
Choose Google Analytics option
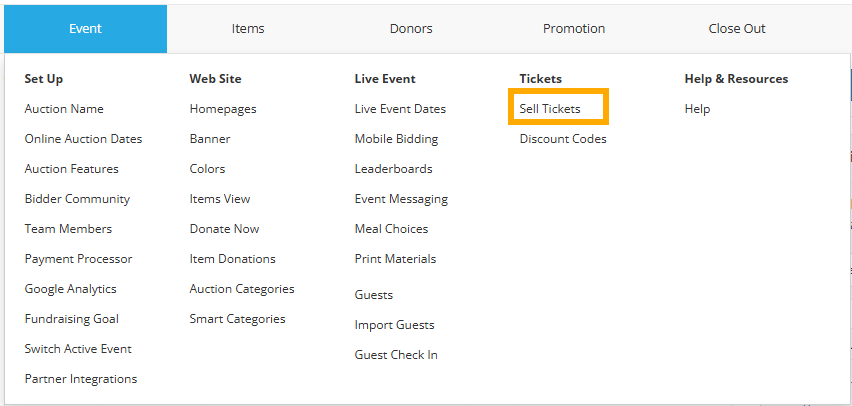[x=71, y=289]
